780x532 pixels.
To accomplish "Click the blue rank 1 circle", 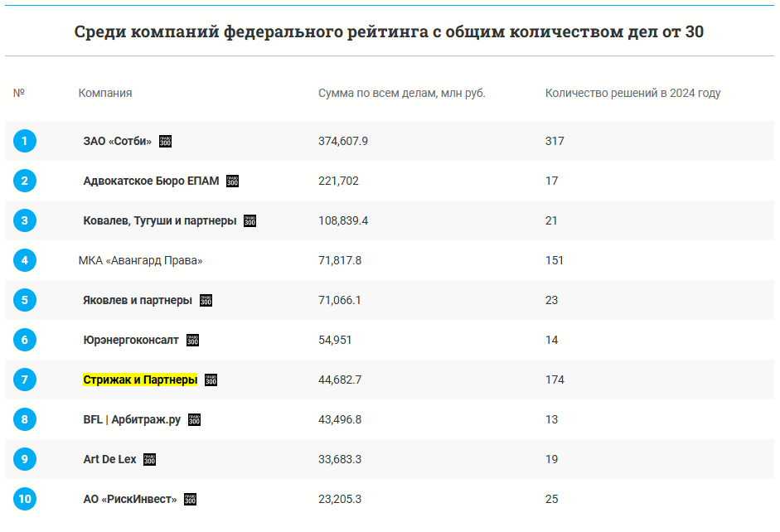I will (x=24, y=141).
